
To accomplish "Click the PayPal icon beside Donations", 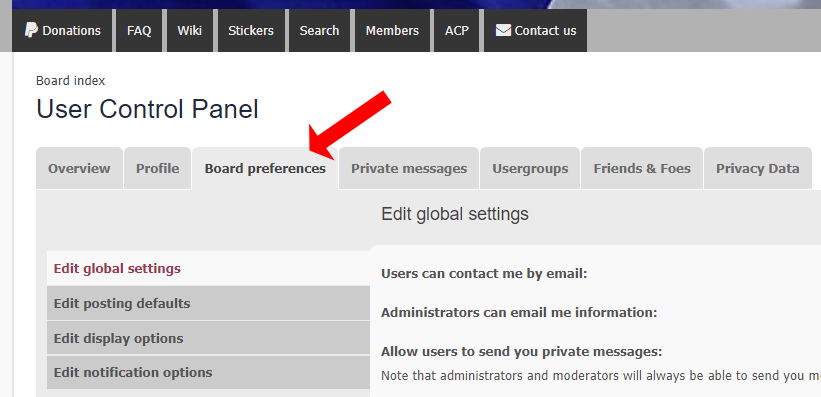I will [x=31, y=30].
